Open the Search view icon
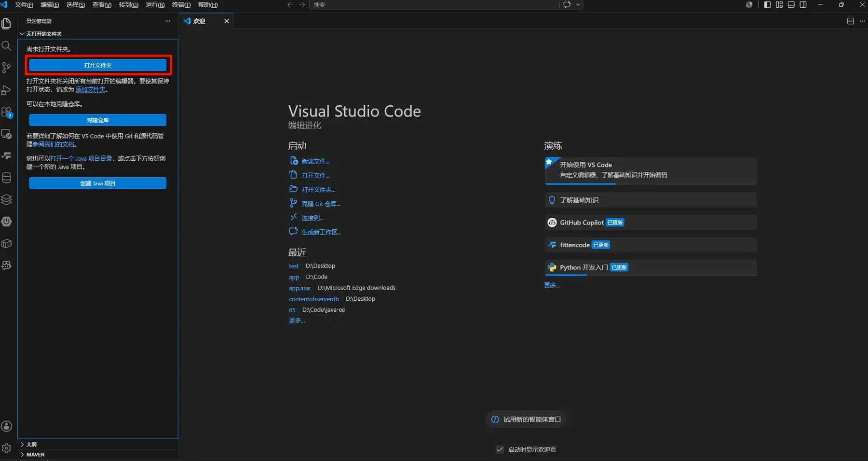The height and width of the screenshot is (461, 868). 7,46
